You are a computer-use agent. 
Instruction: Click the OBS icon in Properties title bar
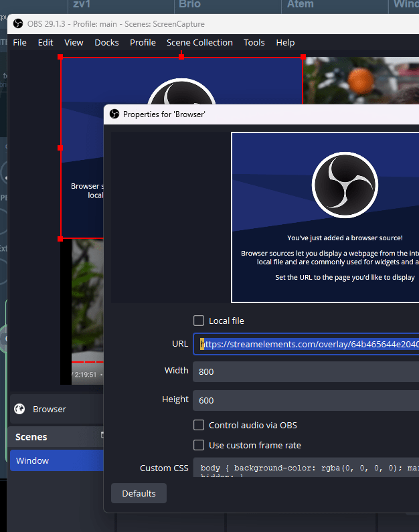[114, 114]
